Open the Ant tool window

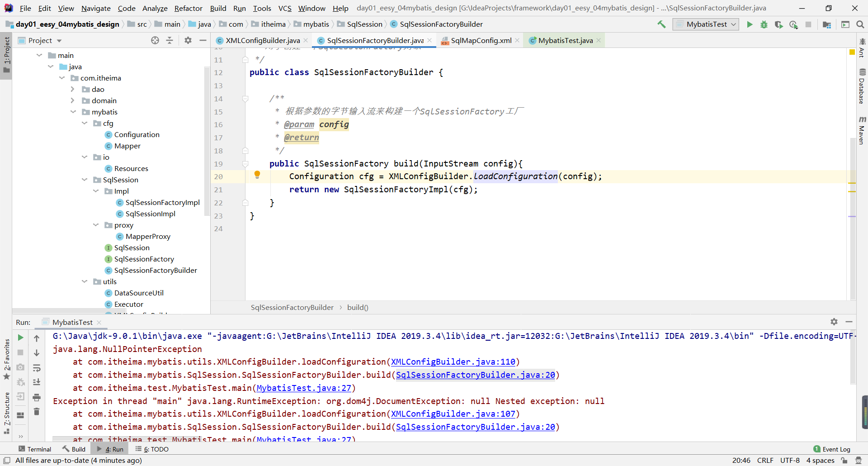coord(862,48)
